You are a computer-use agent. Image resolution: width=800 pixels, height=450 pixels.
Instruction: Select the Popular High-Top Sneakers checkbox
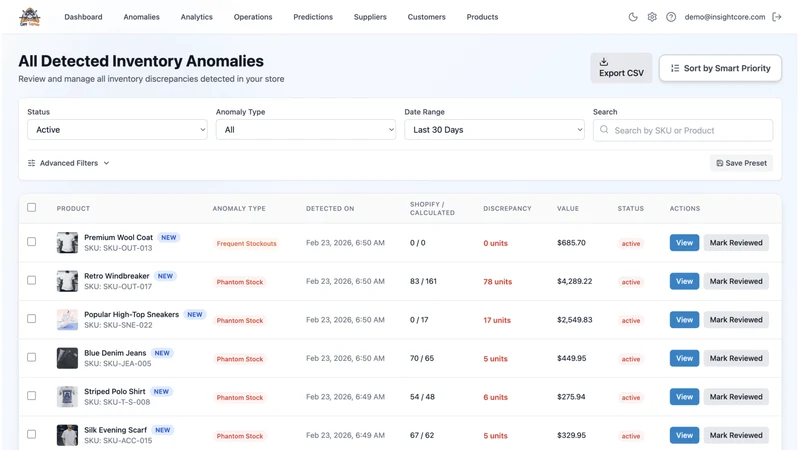(x=32, y=318)
